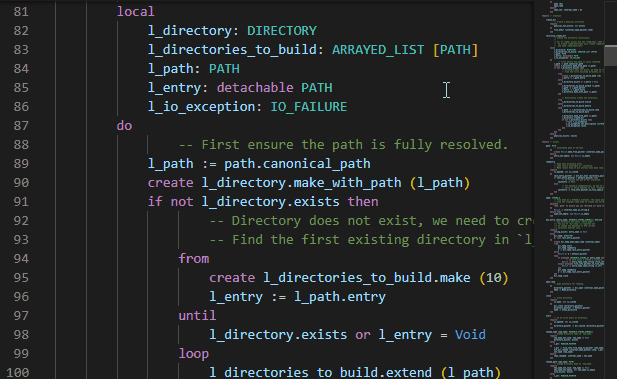The width and height of the screenshot is (617, 379).
Task: Click l_directories_to_build declaration on line 83
Action: tap(233, 50)
